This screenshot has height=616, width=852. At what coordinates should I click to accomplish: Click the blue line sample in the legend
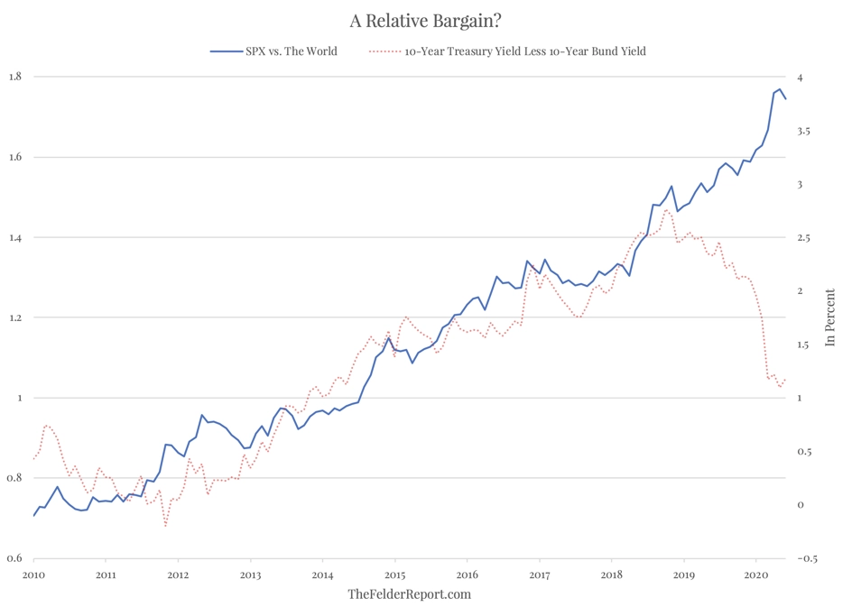pos(226,51)
